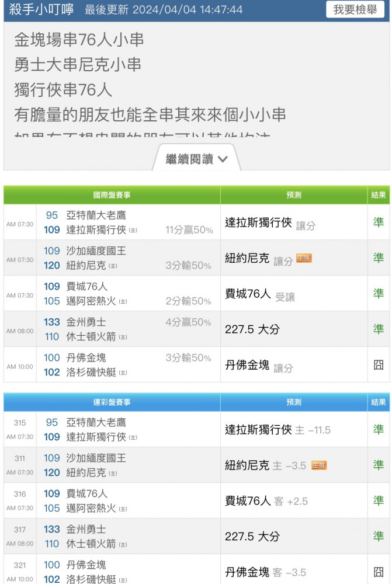
Task: Click the 準 result mark for 達拉斯獨行俠 主 -11.5
Action: click(x=378, y=429)
